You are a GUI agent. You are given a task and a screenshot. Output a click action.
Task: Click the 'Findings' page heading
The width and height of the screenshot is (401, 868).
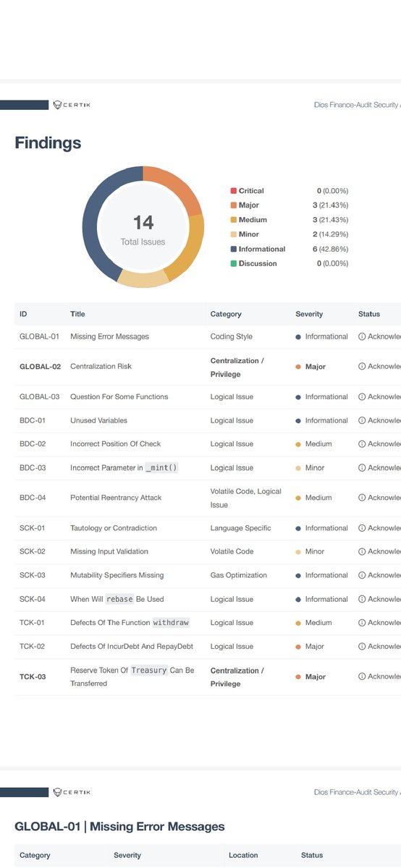click(48, 143)
